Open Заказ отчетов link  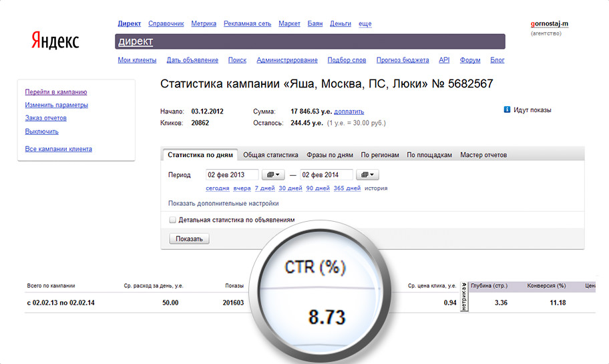(x=46, y=118)
